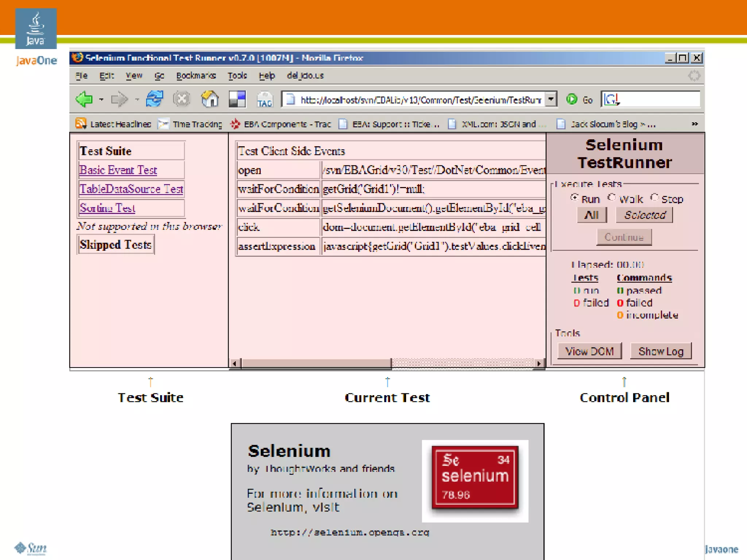Image resolution: width=747 pixels, height=560 pixels.
Task: Open the Edit menu
Action: pos(107,75)
